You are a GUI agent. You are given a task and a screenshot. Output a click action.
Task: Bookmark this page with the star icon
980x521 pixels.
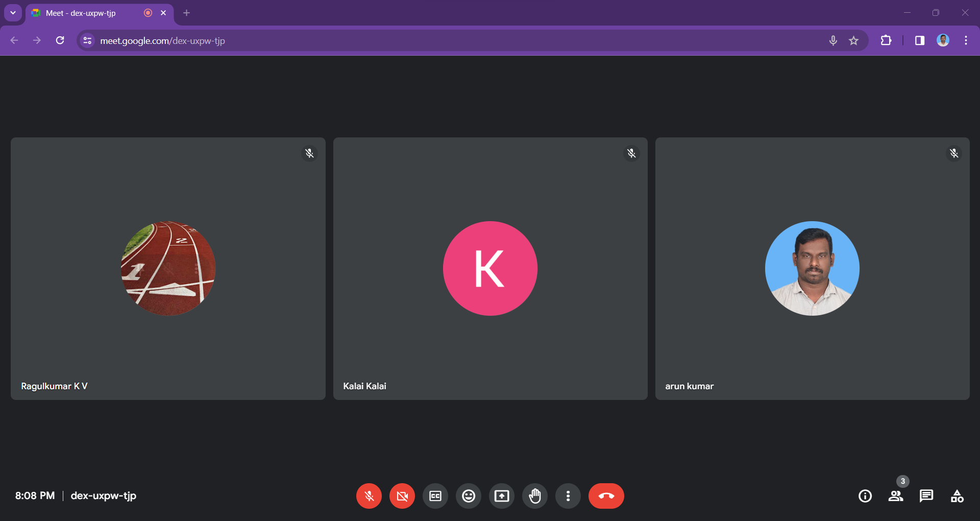tap(853, 40)
